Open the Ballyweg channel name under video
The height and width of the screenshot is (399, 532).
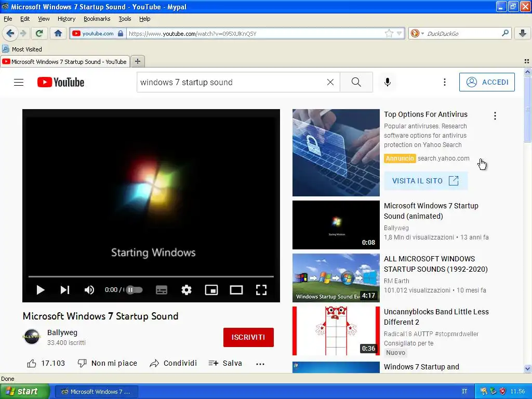tap(62, 332)
